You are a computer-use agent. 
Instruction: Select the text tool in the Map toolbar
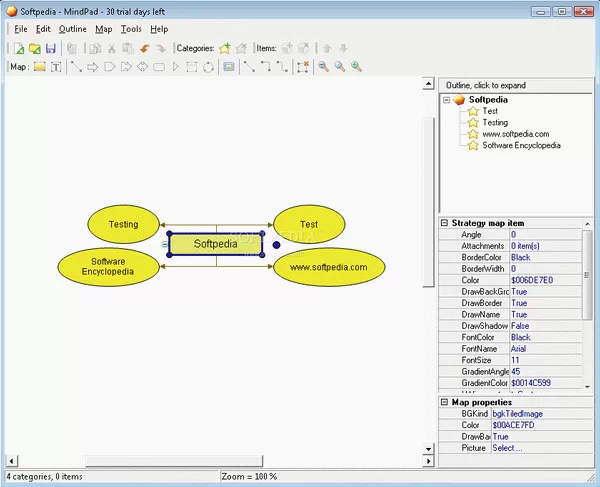[x=56, y=67]
